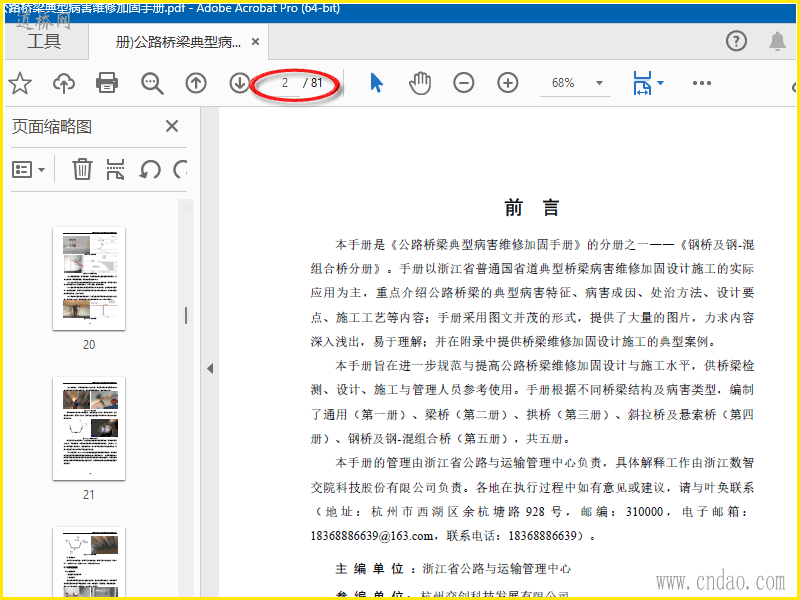Screen dimensions: 800x600
Task: Open the 工具 tab
Action: pyautogui.click(x=44, y=41)
